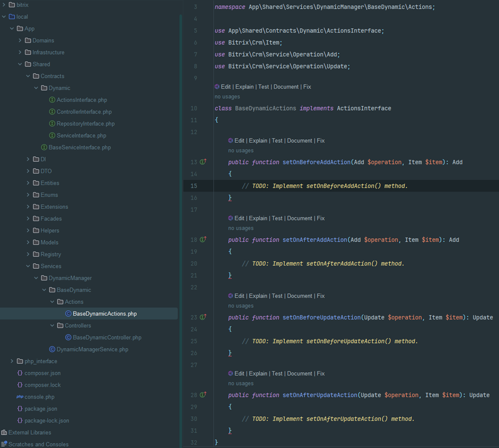Expand the bitrix folder
The image size is (499, 448).
click(4, 5)
